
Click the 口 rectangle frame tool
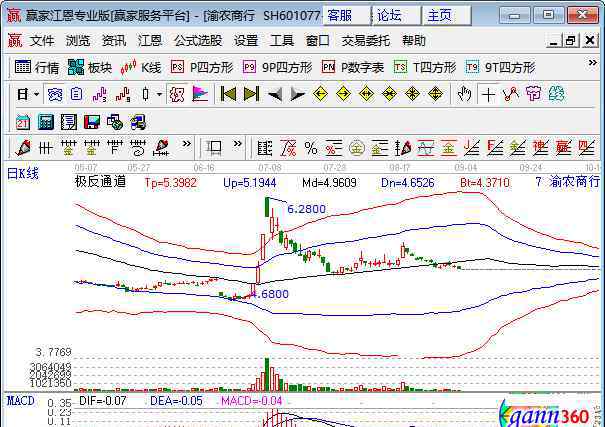click(x=215, y=148)
